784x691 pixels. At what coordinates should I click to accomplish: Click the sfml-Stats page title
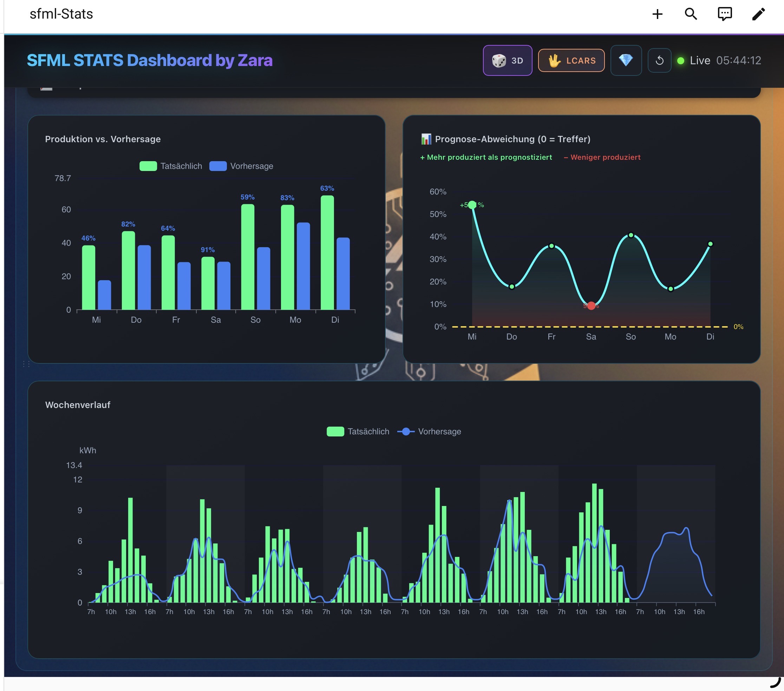click(61, 14)
